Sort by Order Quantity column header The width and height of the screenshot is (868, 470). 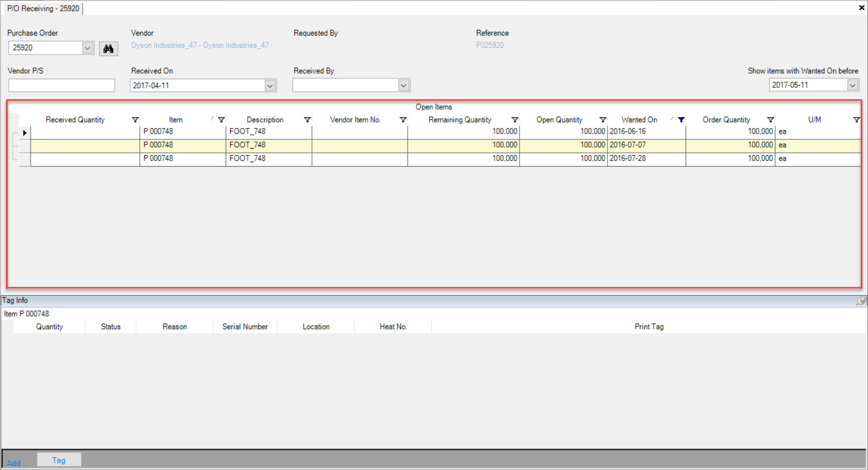click(727, 120)
